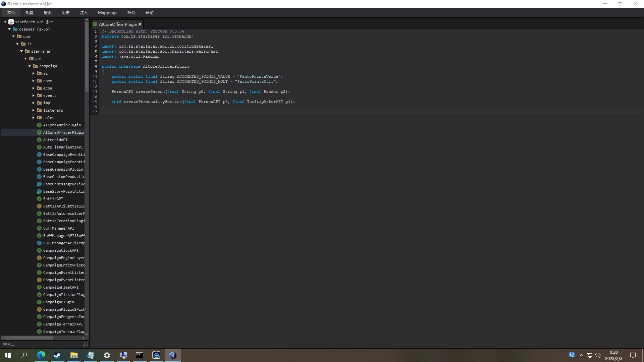Click the search magnifier icon below the tree
The width and height of the screenshot is (644, 362).
point(85,344)
